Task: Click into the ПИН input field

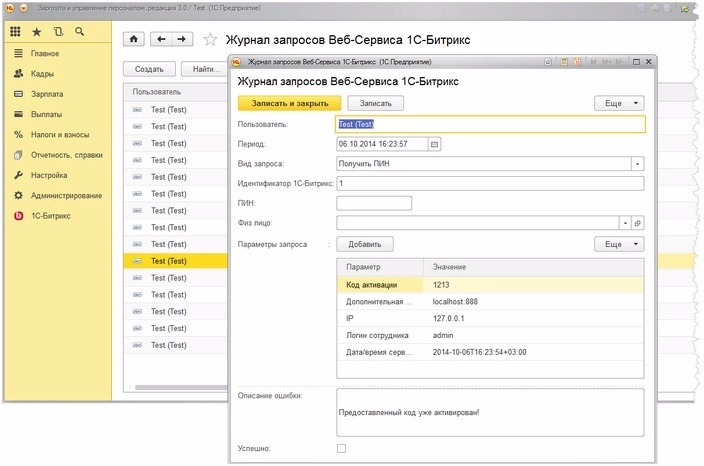Action: click(x=374, y=203)
